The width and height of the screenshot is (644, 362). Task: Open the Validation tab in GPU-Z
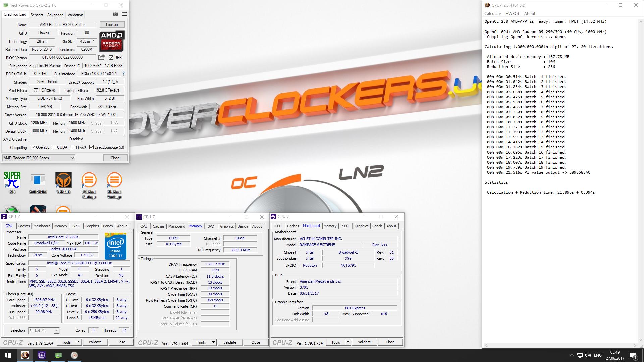click(x=75, y=15)
